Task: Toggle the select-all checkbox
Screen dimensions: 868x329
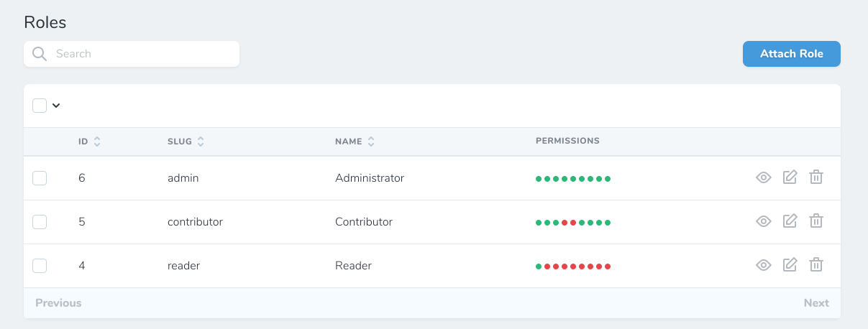Action: [40, 106]
